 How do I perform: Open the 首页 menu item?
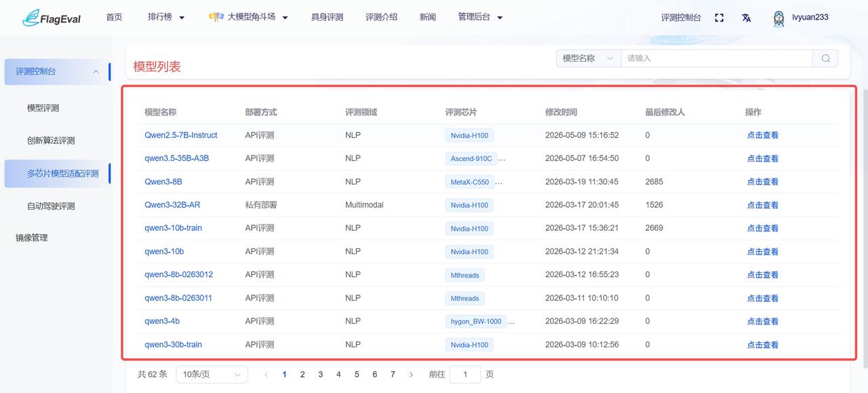(114, 18)
